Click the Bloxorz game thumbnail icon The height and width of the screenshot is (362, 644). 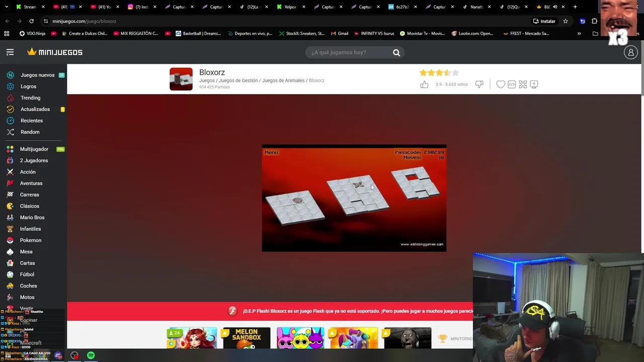point(181,79)
